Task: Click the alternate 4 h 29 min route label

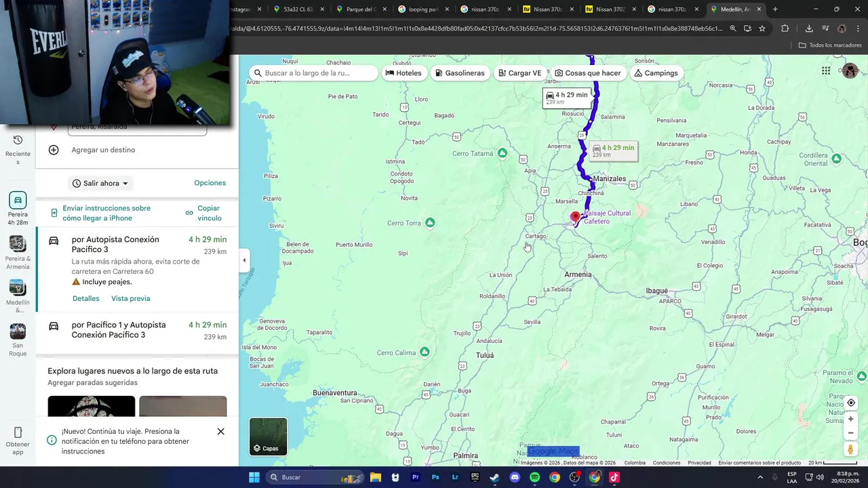Action: (x=613, y=150)
